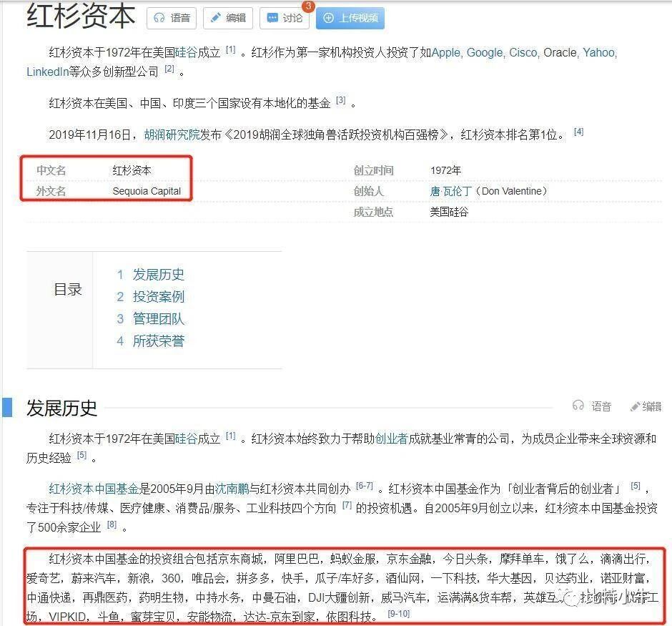This screenshot has width=672, height=626.
Task: Click the blue 上传视频 upload button
Action: pos(350,19)
